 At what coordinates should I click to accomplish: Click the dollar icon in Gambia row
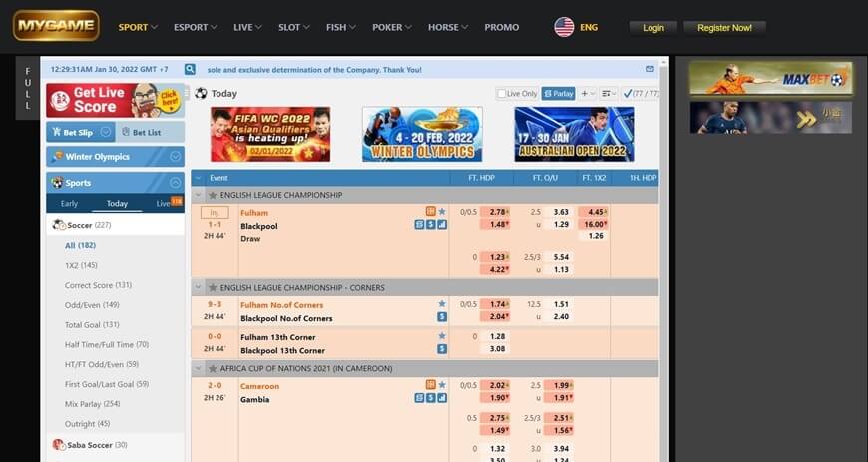point(431,398)
